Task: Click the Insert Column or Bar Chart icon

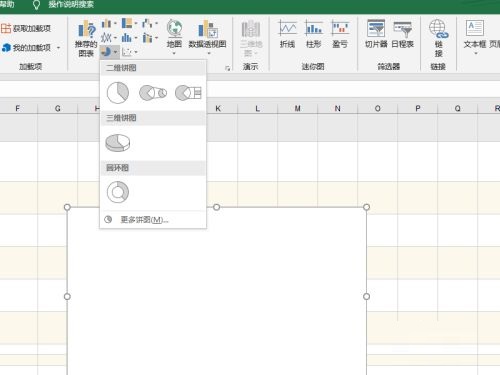Action: point(106,24)
